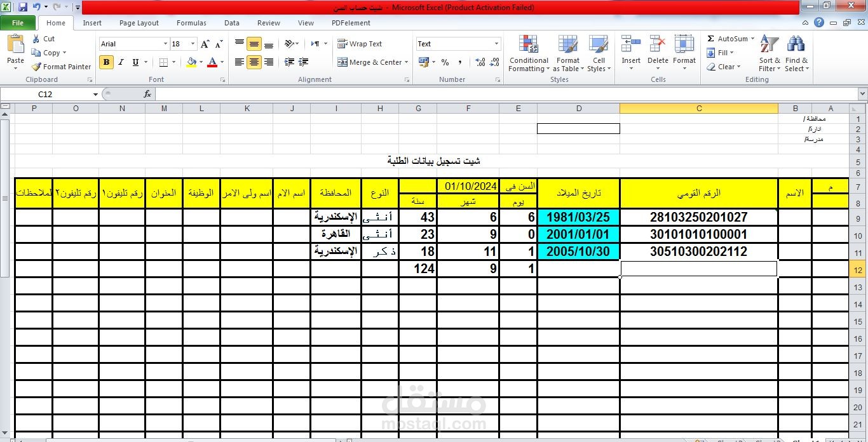Open the Font Color red swatch
The height and width of the screenshot is (442, 868).
tap(212, 62)
